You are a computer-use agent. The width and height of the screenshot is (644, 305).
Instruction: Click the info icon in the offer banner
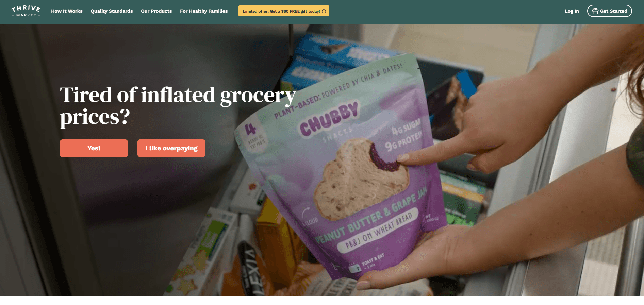pos(324,11)
